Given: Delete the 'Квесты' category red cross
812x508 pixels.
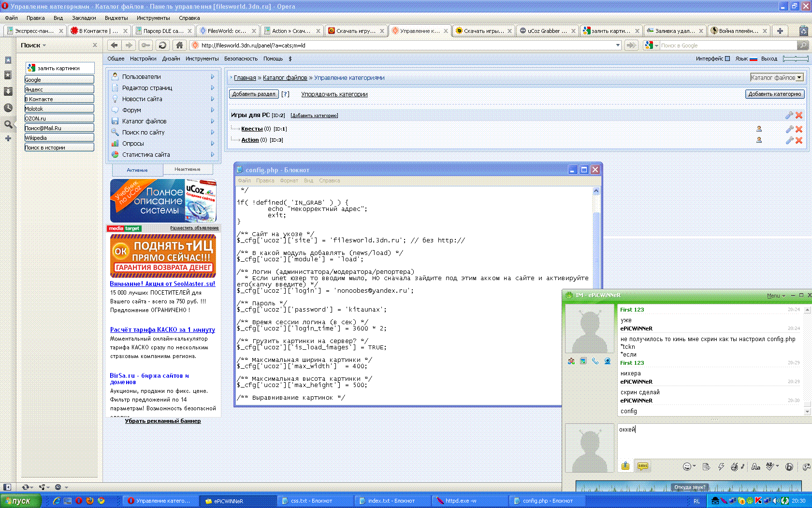Looking at the screenshot, I should click(799, 129).
